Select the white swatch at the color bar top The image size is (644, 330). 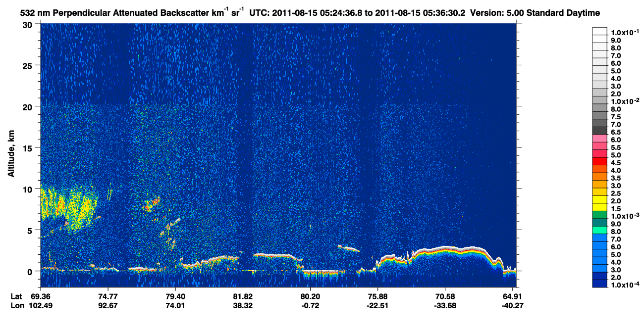599,32
